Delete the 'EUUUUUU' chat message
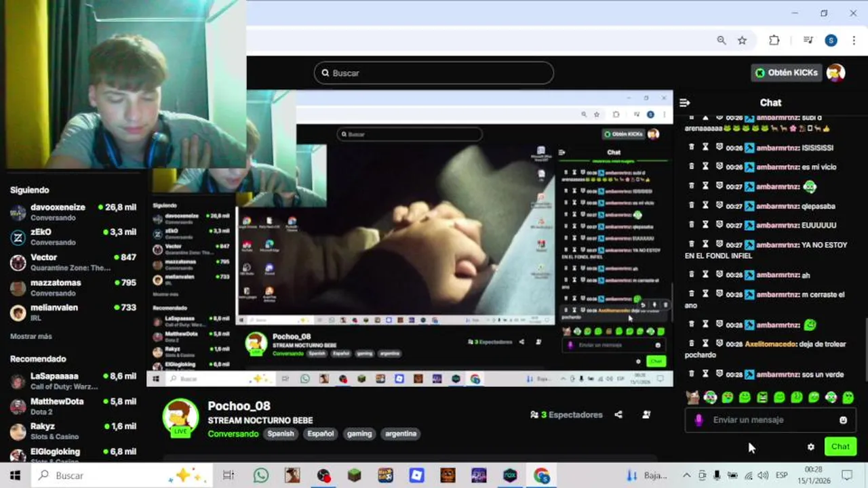868x488 pixels. 692,224
